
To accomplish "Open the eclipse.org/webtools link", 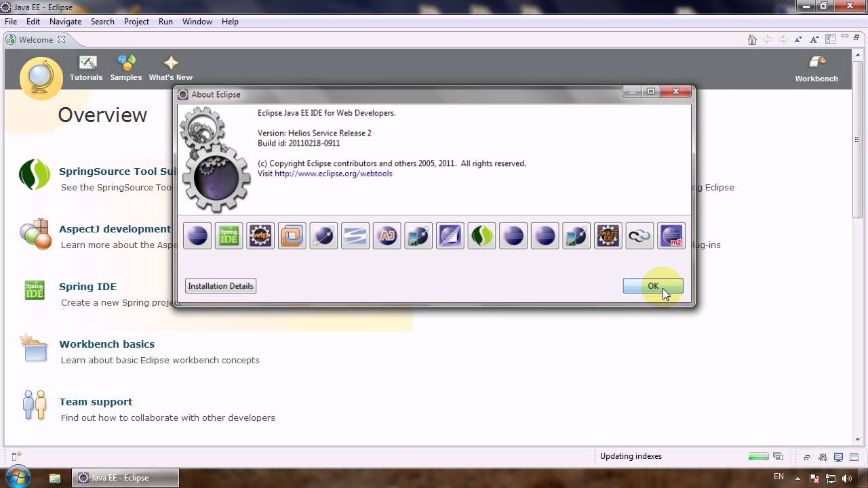I will pos(334,174).
